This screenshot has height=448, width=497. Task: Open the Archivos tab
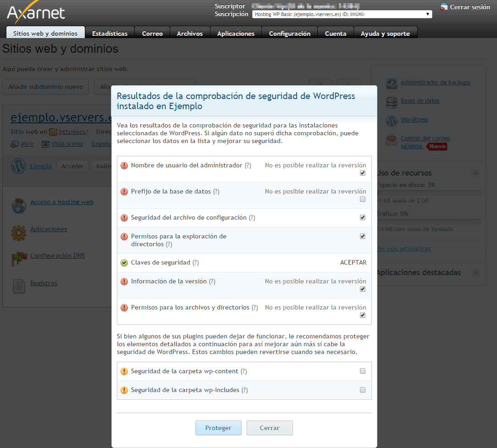[x=189, y=33]
